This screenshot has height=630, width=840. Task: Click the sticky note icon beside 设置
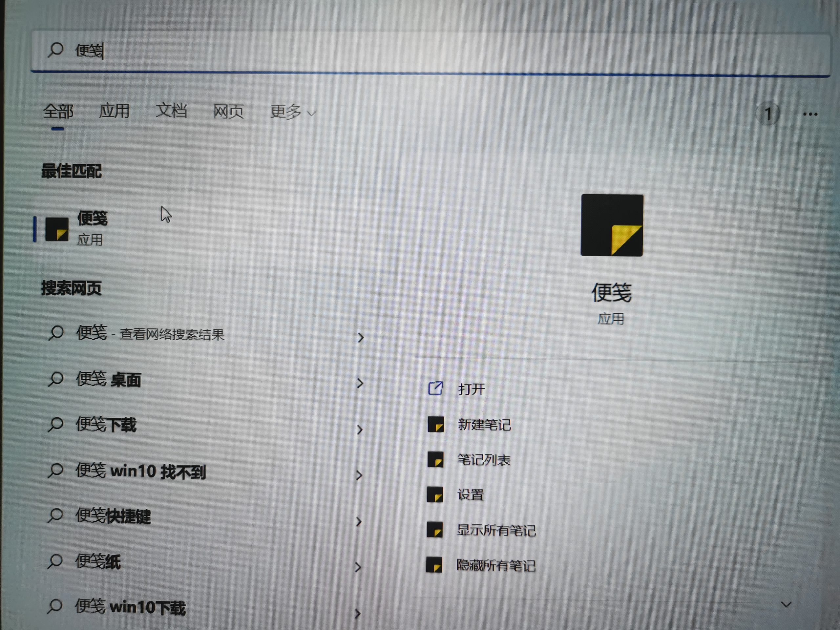(x=435, y=495)
